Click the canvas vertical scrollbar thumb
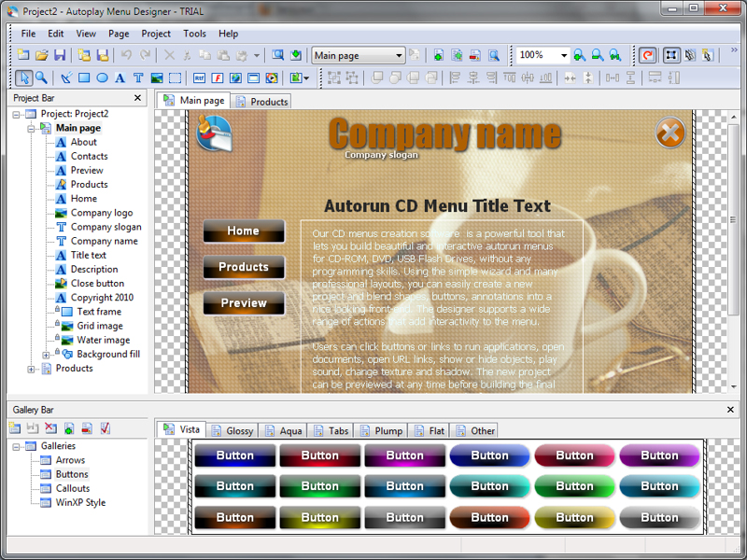747x560 pixels. tap(734, 219)
